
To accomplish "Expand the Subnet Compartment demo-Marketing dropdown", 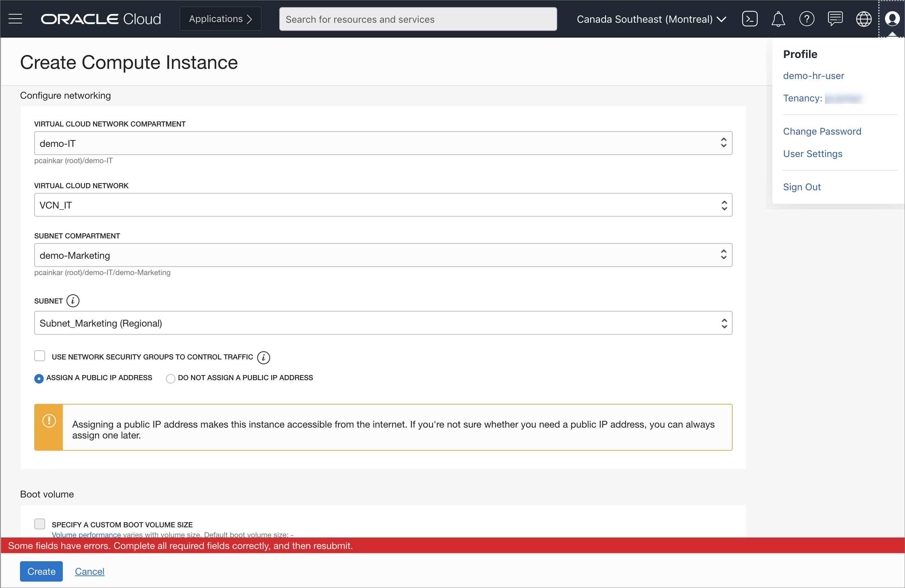I will click(x=383, y=255).
